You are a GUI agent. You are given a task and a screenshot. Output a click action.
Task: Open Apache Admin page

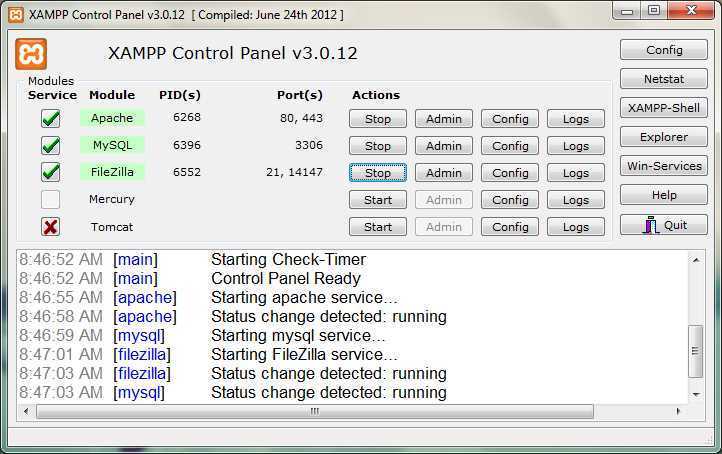click(x=443, y=119)
